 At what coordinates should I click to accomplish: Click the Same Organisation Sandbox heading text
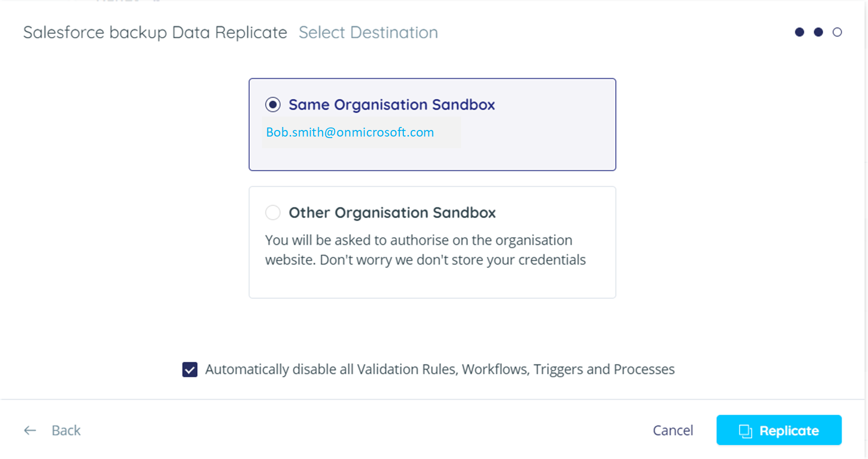pos(392,105)
